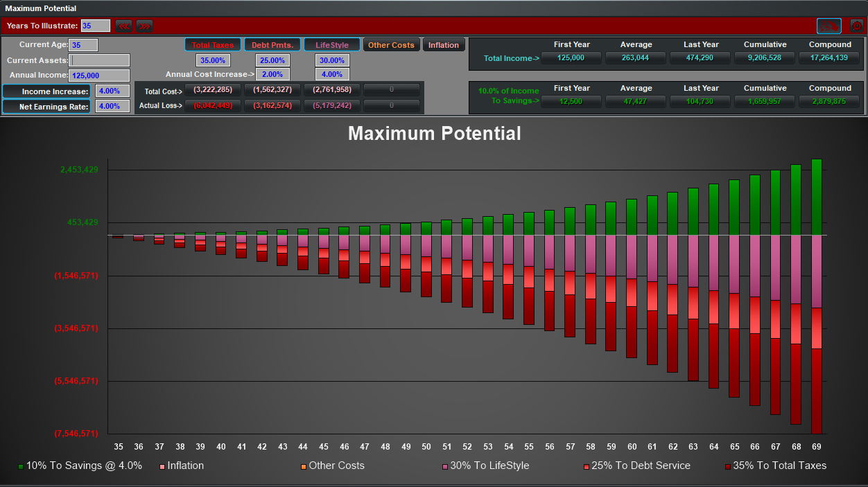Edit the Total Taxes 35.00% rate
This screenshot has width=868, height=487.
click(213, 60)
